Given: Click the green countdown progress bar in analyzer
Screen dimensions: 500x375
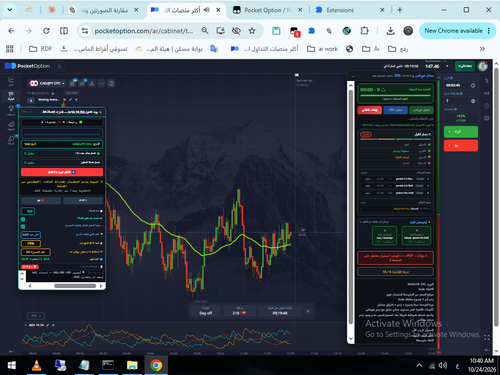Looking at the screenshot, I should click(395, 95).
